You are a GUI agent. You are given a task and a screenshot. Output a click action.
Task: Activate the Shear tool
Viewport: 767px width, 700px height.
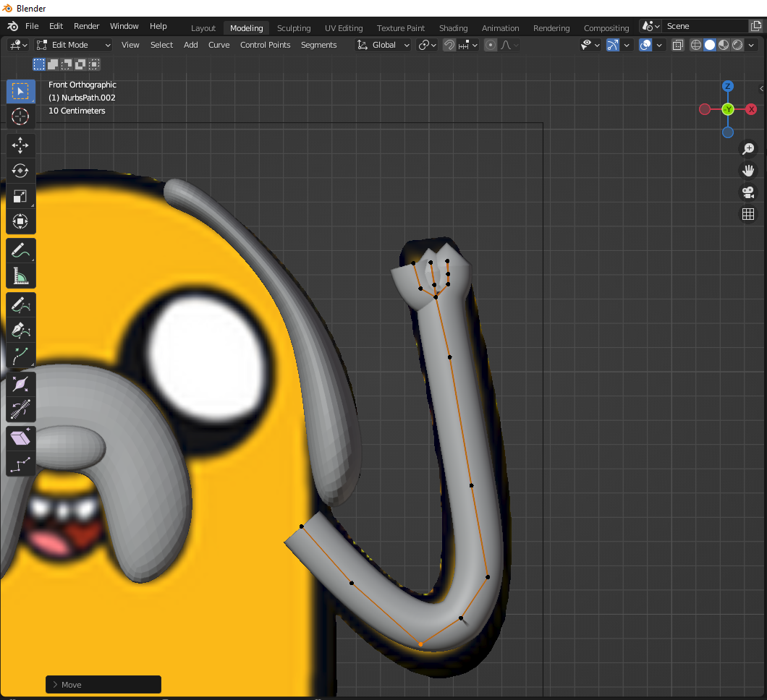[20, 438]
